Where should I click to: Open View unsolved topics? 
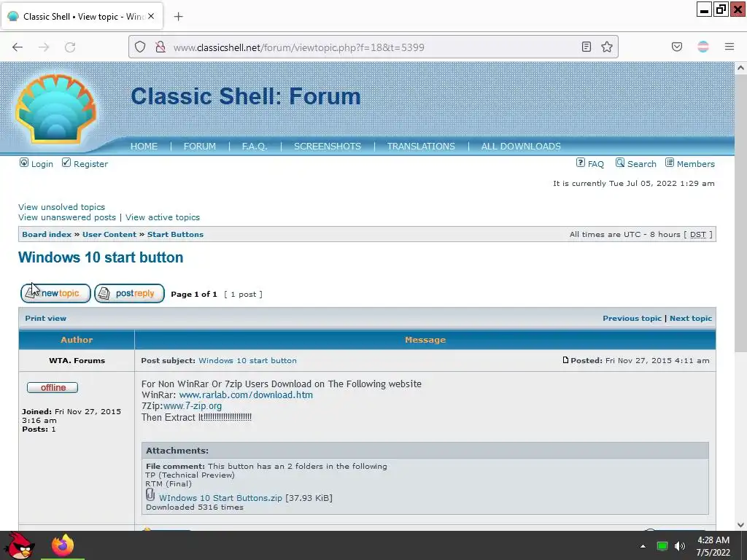click(x=61, y=207)
